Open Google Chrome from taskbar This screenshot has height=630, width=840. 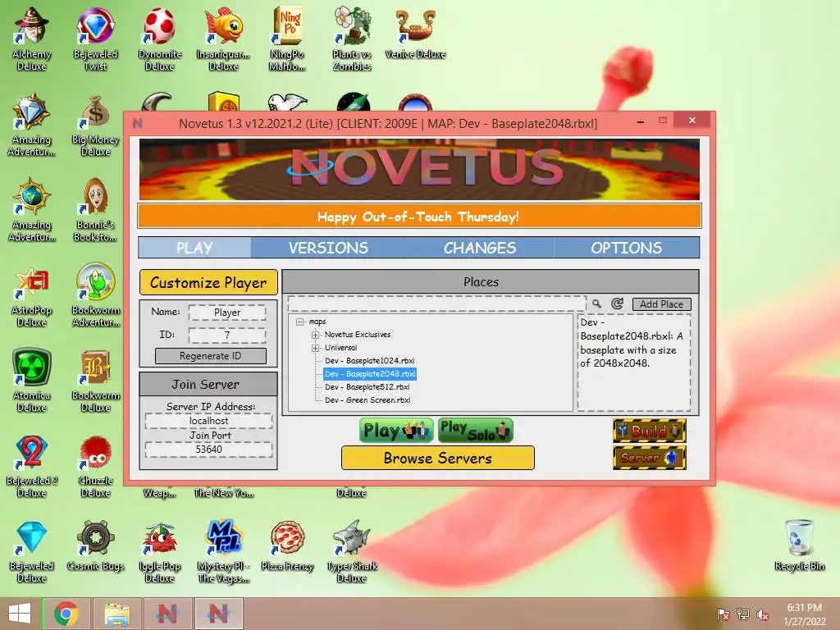coord(66,614)
